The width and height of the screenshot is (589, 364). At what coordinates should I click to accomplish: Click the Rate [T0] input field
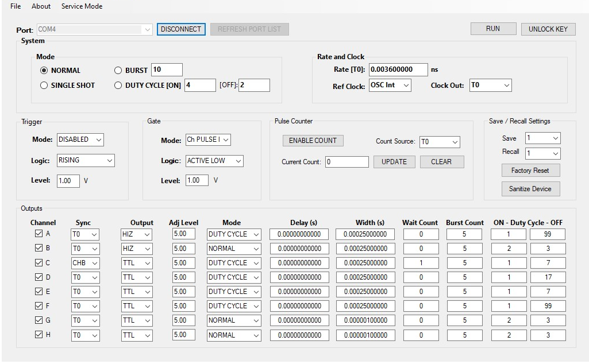coord(398,69)
